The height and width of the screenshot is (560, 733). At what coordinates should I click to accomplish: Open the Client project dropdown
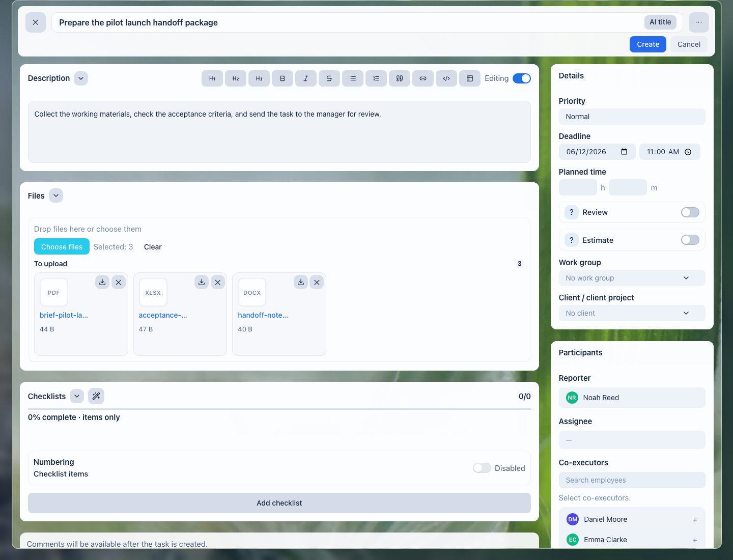[632, 313]
